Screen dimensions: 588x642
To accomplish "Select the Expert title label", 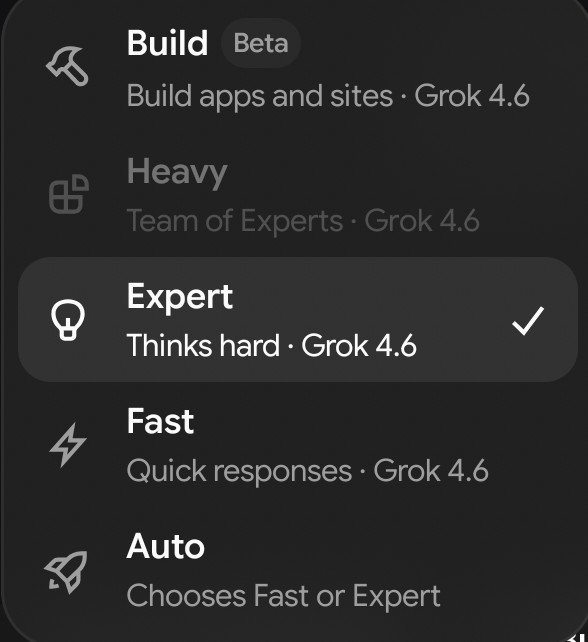I will 180,297.
